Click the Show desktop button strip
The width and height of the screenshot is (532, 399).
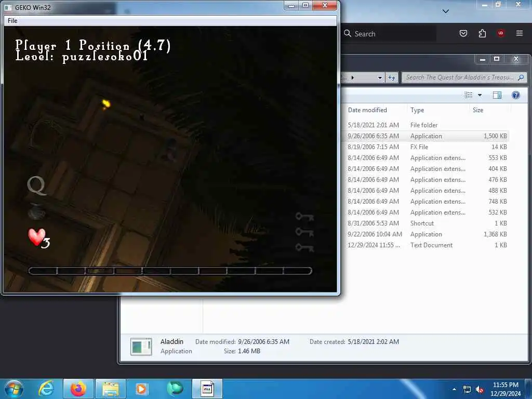pos(529,389)
